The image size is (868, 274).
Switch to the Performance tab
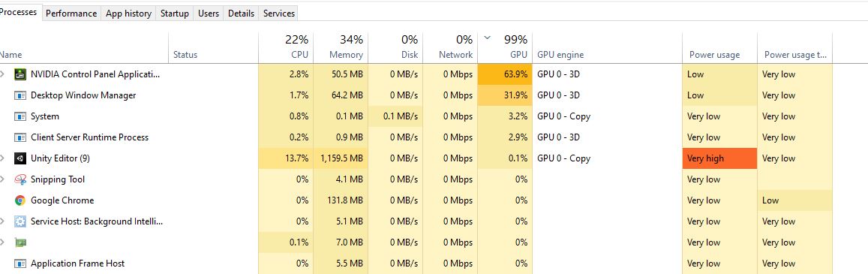pyautogui.click(x=71, y=14)
